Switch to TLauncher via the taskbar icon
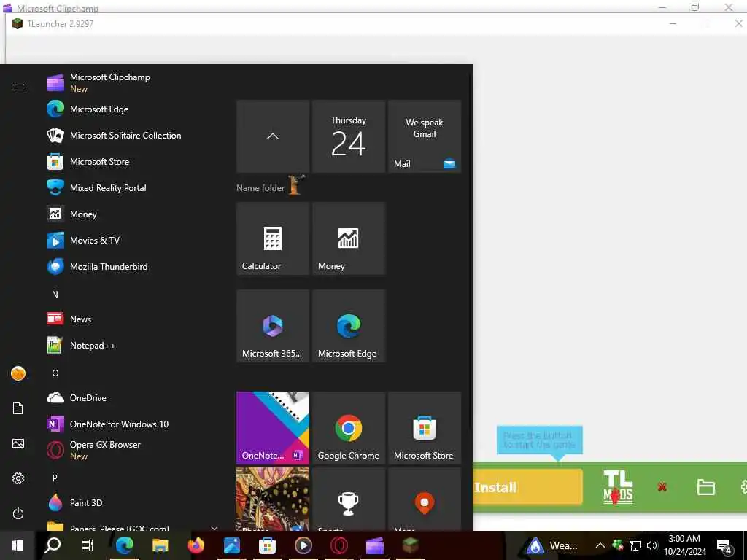The image size is (747, 560). [x=410, y=545]
